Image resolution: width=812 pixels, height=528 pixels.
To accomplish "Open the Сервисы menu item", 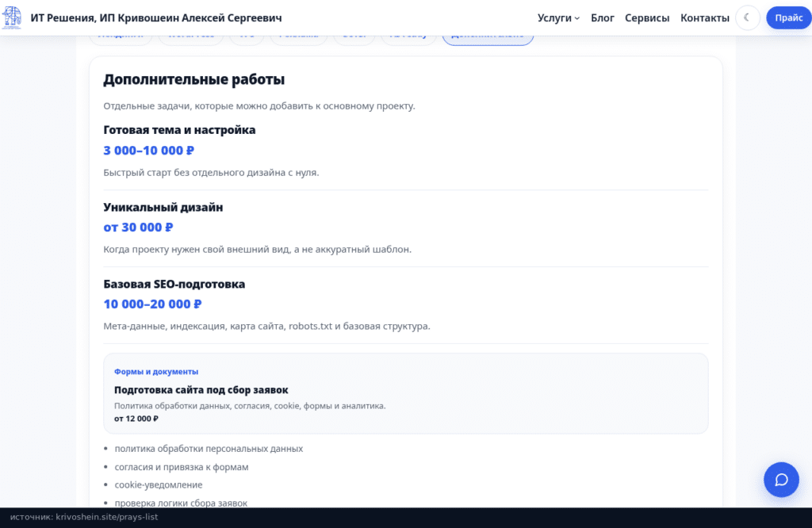I will click(647, 18).
